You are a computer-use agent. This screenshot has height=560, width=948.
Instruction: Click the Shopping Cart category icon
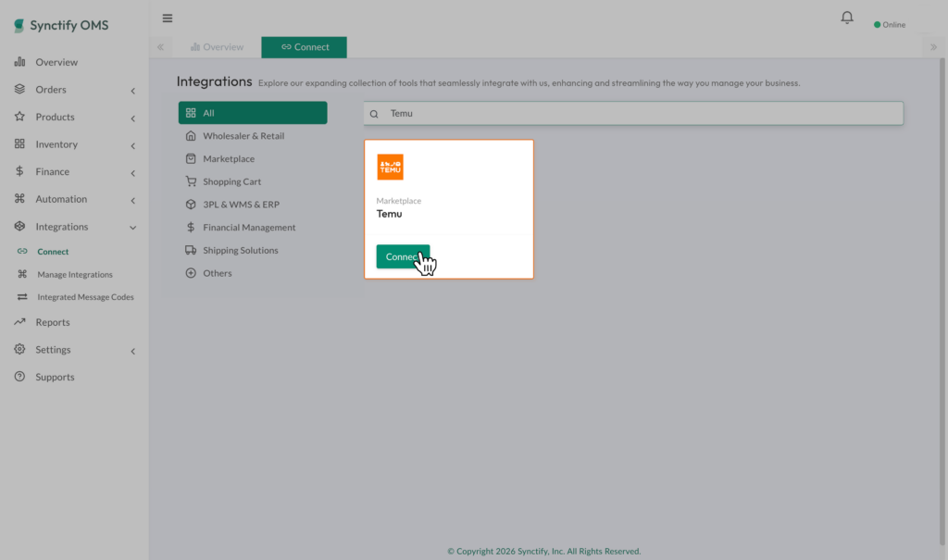(191, 181)
